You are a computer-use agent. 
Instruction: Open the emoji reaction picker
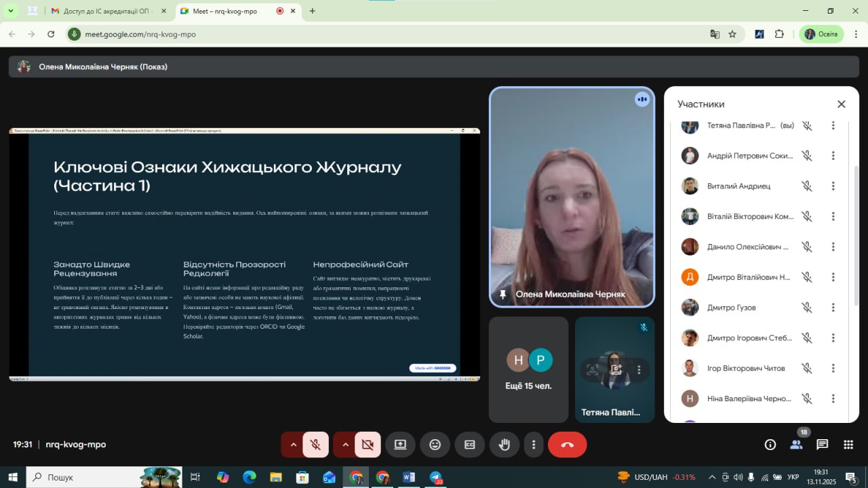point(435,445)
